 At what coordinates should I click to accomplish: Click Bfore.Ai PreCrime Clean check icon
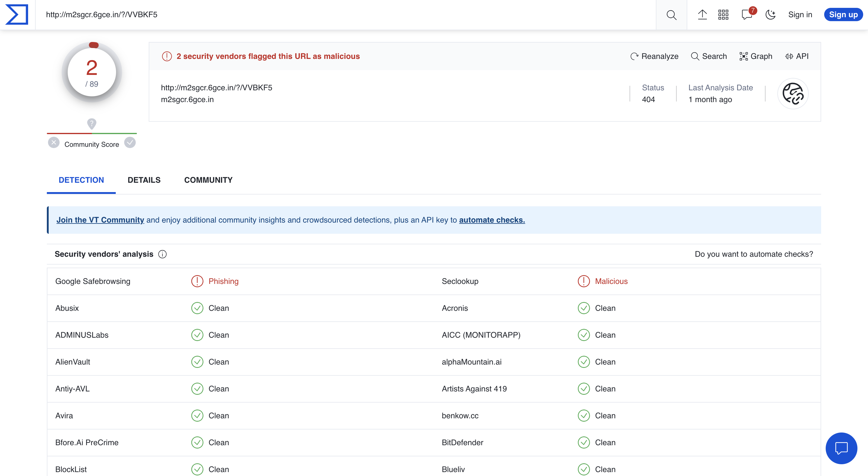pos(197,443)
